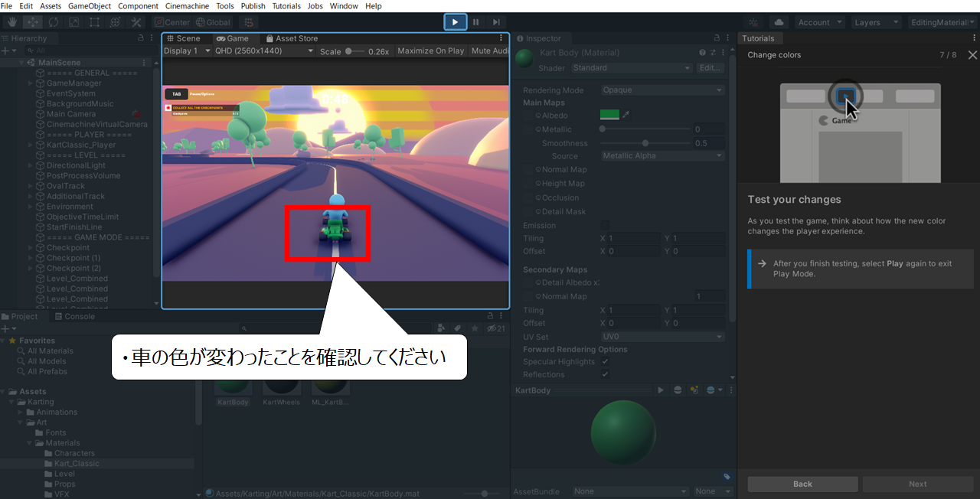Search by label in the Project panel
This screenshot has height=499, width=980.
click(x=458, y=328)
